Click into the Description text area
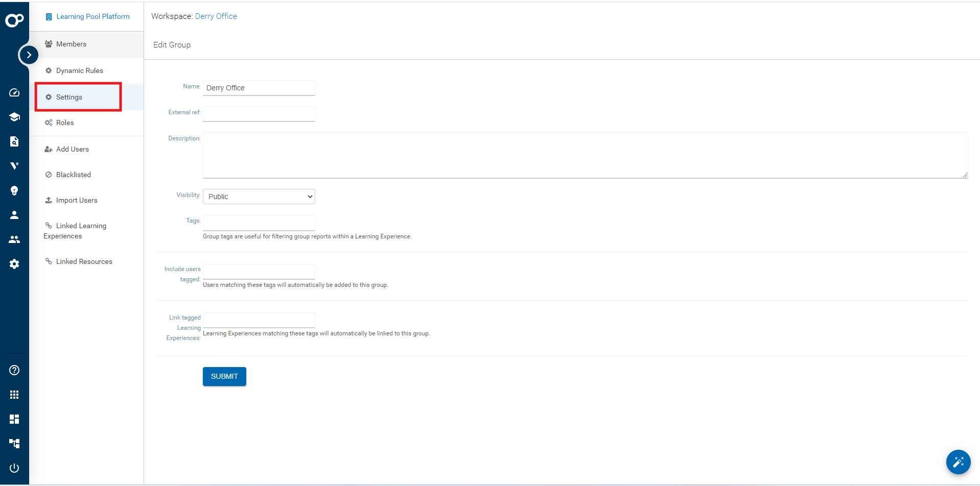The image size is (980, 486). 585,155
